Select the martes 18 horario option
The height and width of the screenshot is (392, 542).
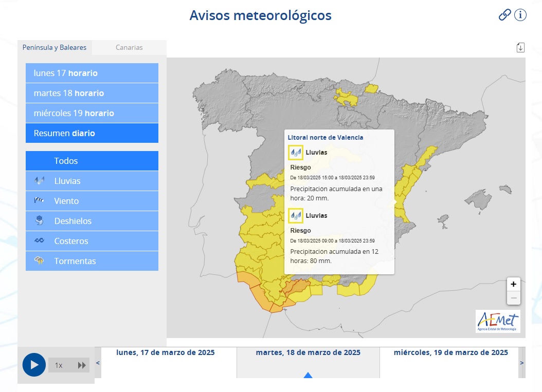pyautogui.click(x=92, y=93)
